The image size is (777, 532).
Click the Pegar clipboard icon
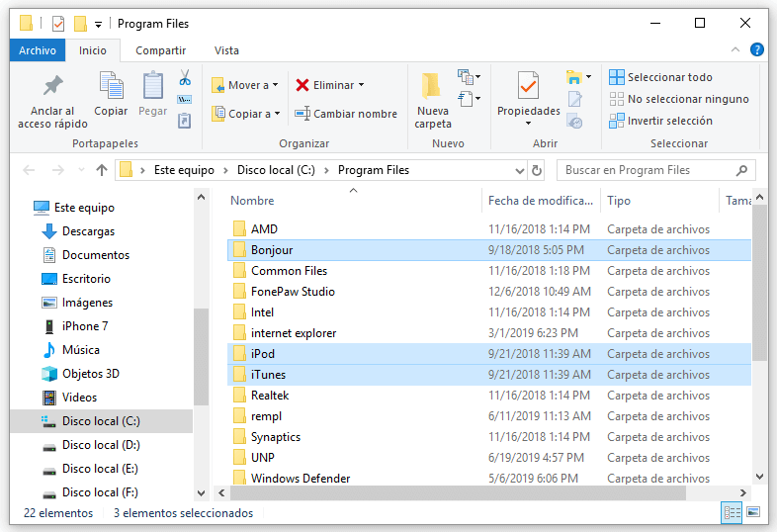[152, 85]
